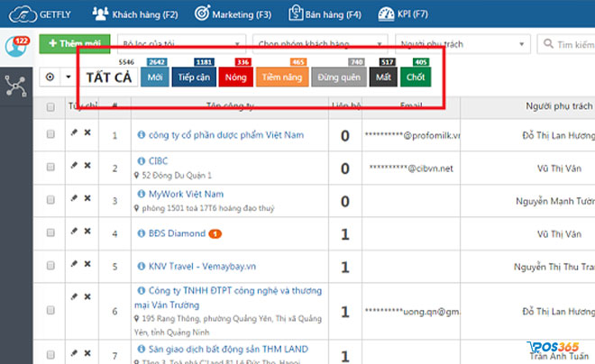Click info icon beside BĐS Diamond
Image resolution: width=595 pixels, height=364 pixels.
point(142,233)
